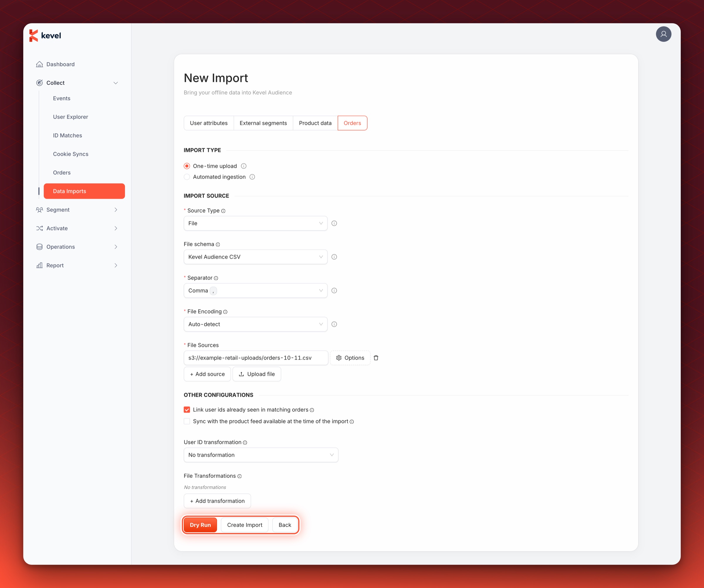Click the Kevel logo
Viewport: 704px width, 588px height.
tap(45, 36)
